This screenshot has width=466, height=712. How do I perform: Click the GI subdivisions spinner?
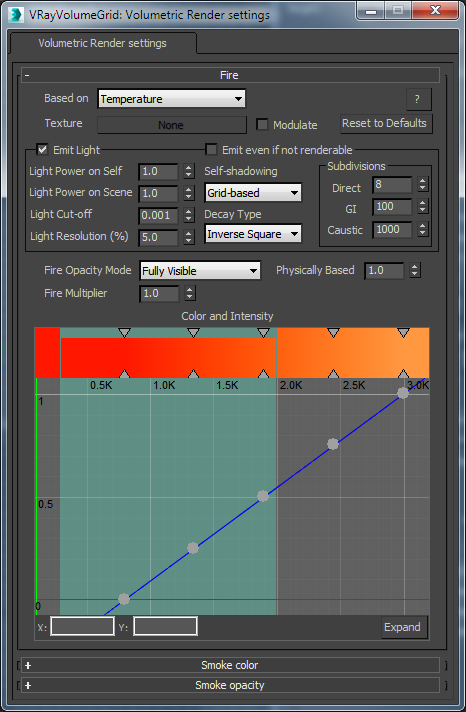point(423,206)
